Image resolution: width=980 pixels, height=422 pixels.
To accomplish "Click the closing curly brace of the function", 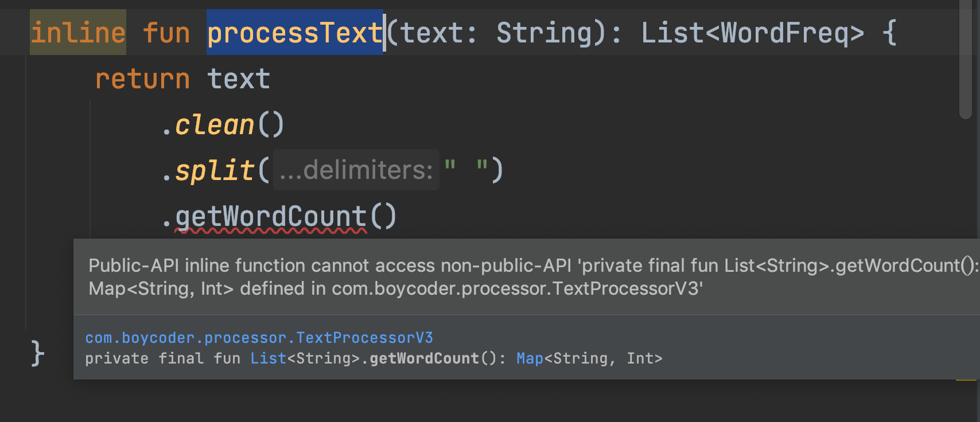I will 37,353.
